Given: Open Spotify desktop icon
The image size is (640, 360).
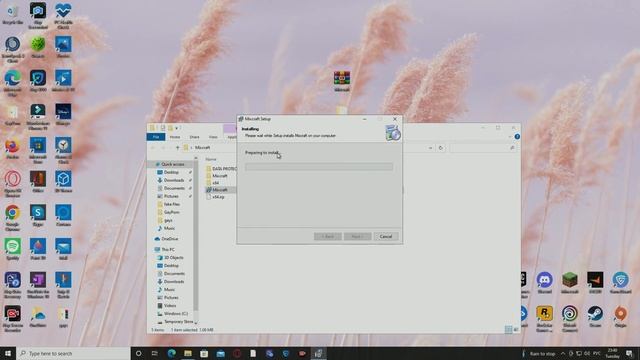Looking at the screenshot, I should (x=12, y=249).
